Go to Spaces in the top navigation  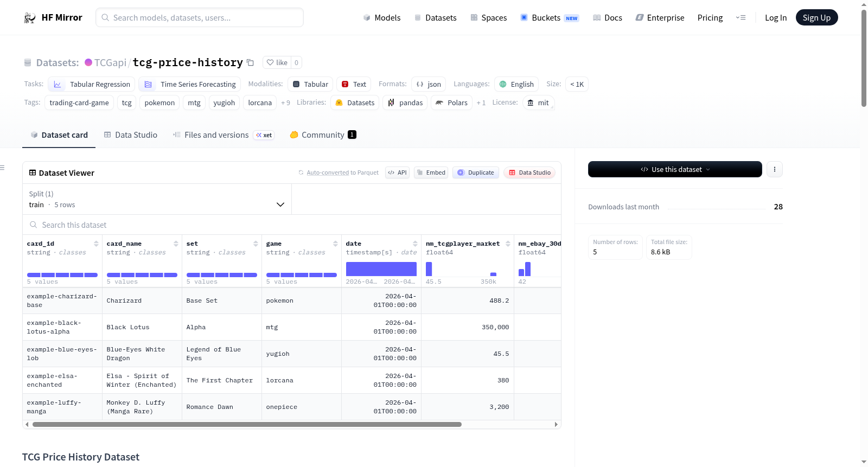[x=488, y=18]
